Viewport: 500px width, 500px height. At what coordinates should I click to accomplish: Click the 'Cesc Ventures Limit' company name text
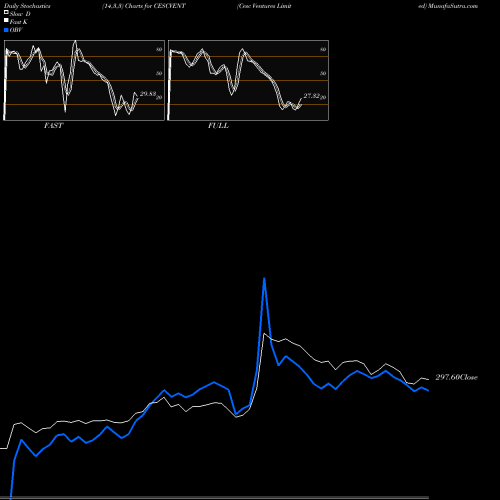click(x=264, y=6)
